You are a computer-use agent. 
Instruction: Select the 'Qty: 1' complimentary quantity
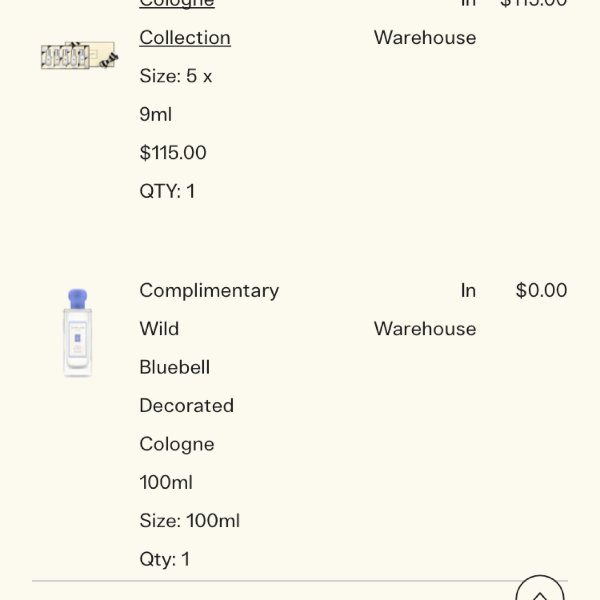point(165,559)
